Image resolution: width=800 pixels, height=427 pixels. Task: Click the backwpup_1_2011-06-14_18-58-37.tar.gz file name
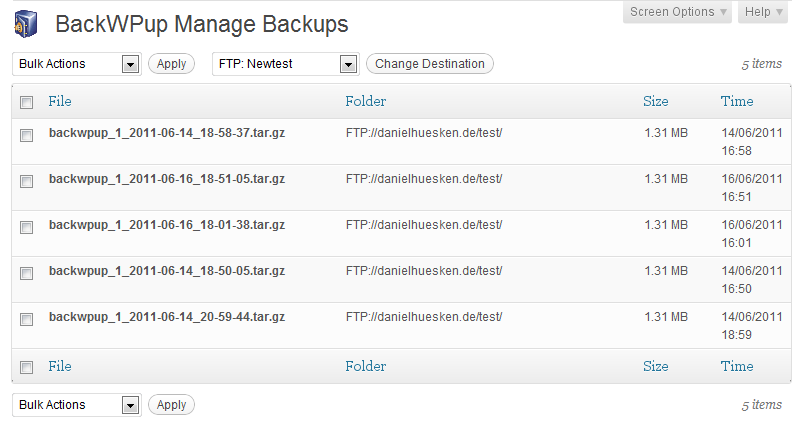[x=167, y=132]
